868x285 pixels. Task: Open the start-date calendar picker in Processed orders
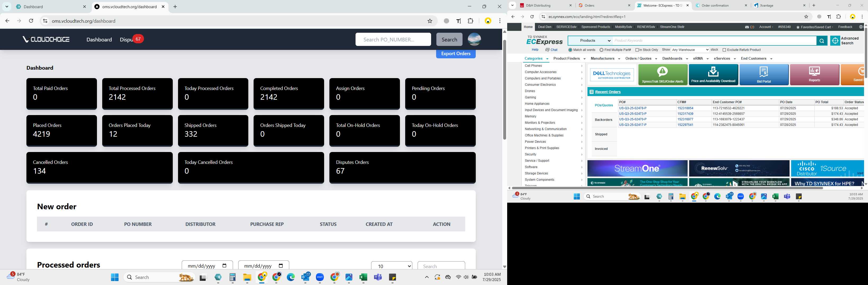point(225,266)
